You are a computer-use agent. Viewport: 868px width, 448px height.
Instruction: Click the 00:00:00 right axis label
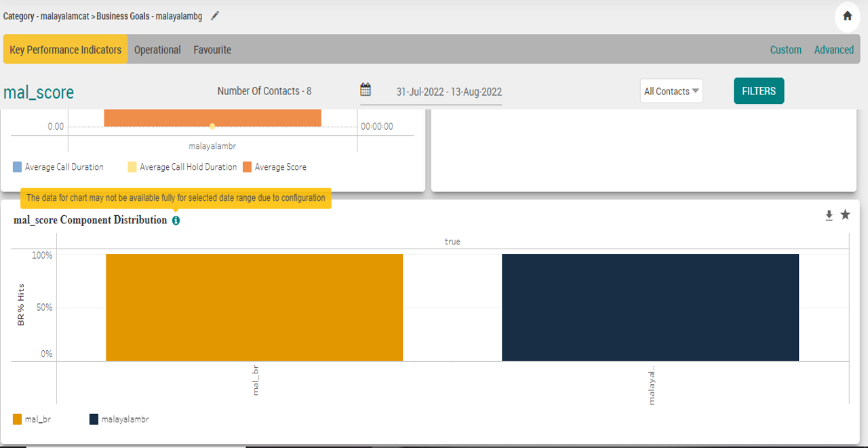pyautogui.click(x=376, y=126)
